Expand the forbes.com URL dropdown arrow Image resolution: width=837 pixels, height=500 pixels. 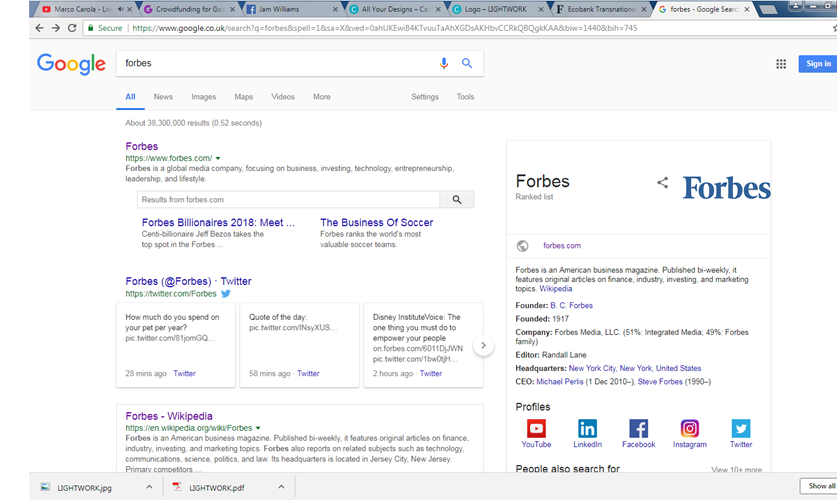click(218, 158)
